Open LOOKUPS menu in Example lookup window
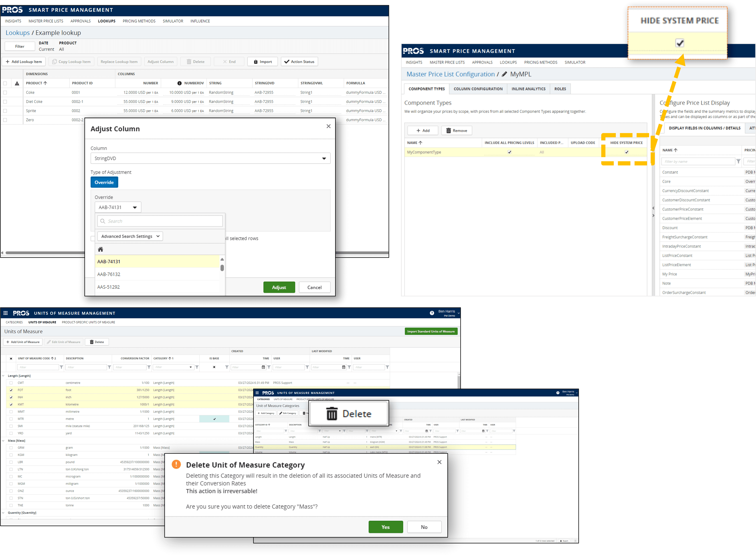 [x=106, y=21]
